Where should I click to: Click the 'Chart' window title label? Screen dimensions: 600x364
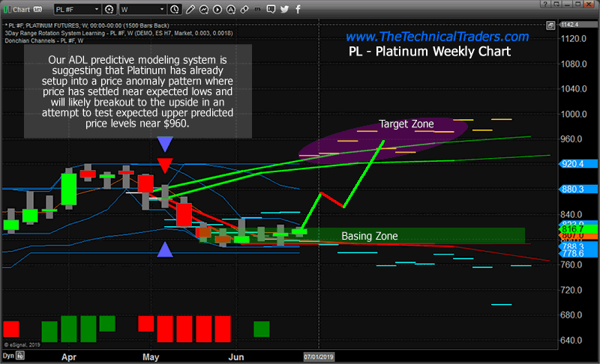pyautogui.click(x=22, y=10)
